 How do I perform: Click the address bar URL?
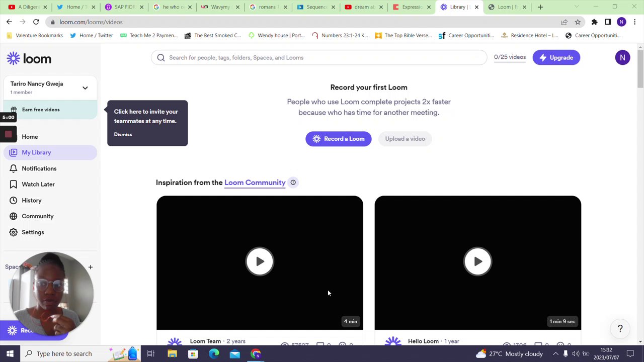91,22
